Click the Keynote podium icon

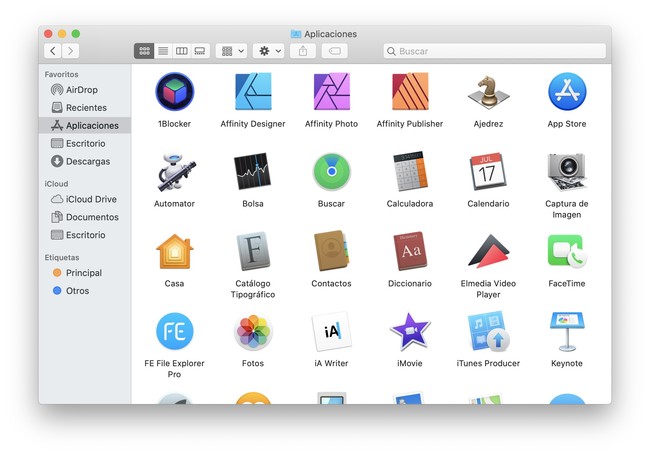coord(567,332)
